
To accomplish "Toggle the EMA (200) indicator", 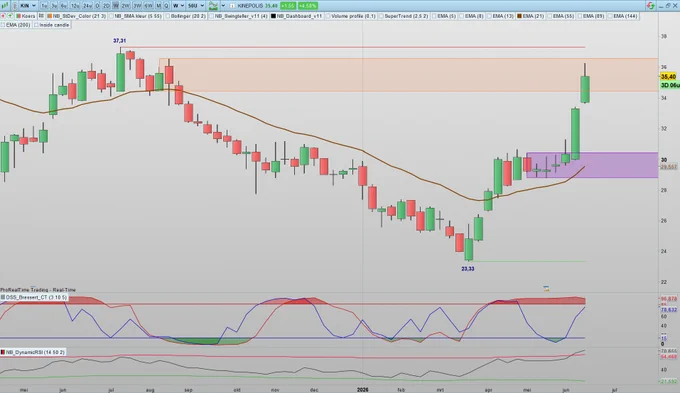I will coord(15,25).
